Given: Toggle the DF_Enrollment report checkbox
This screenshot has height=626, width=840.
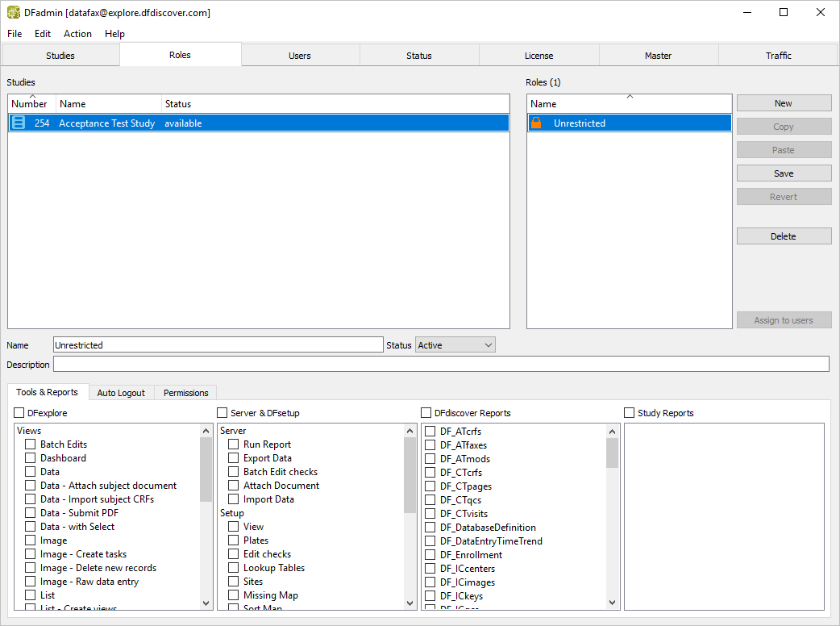Looking at the screenshot, I should click(x=430, y=555).
